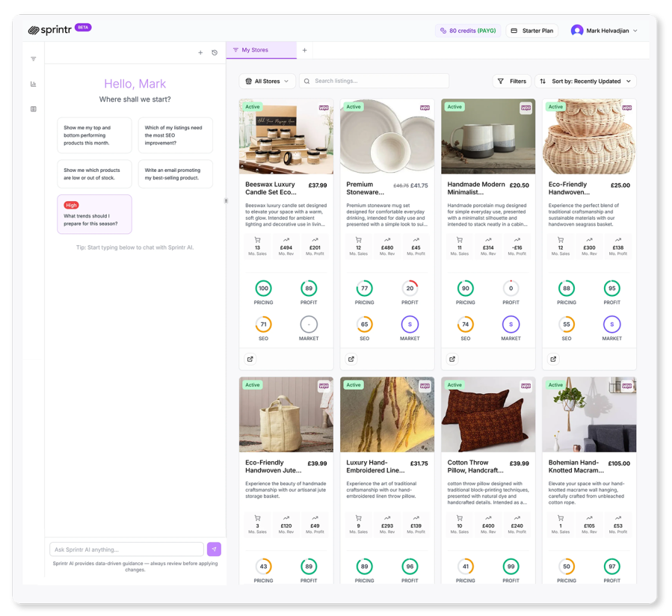Open the sidebar table listings icon
The height and width of the screenshot is (616, 672).
tap(34, 109)
